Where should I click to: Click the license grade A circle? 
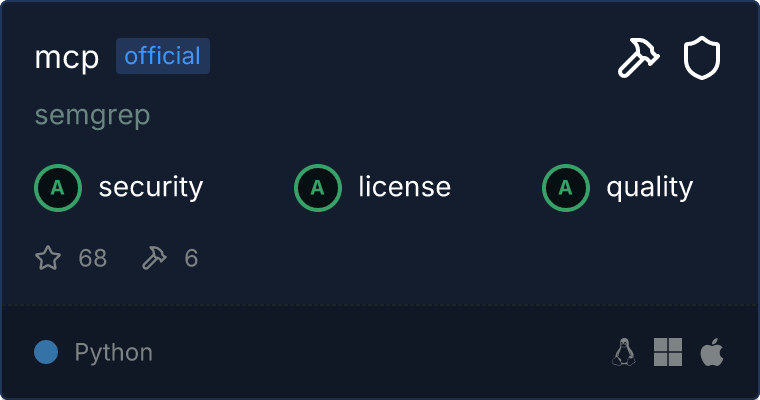(318, 187)
